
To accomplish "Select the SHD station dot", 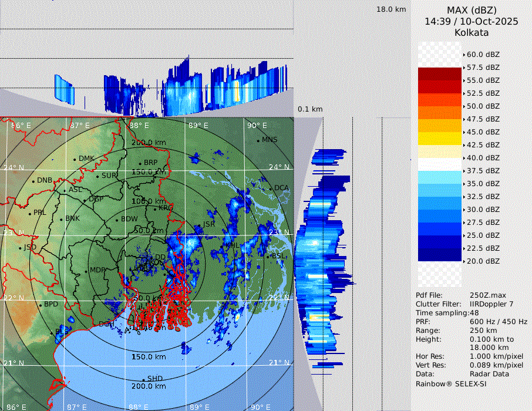I will (143, 379).
